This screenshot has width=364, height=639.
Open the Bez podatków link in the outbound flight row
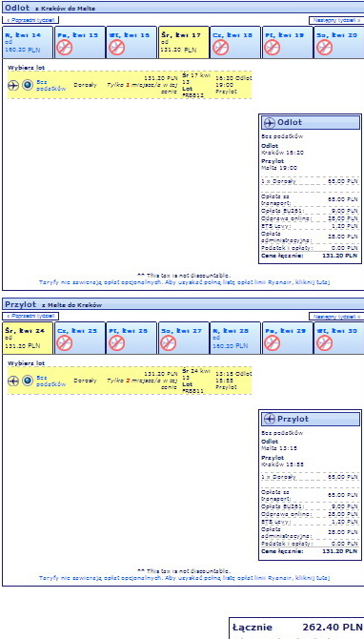(x=51, y=85)
